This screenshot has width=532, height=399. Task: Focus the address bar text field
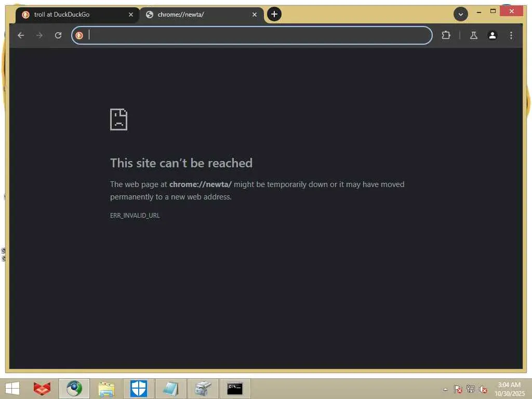(252, 35)
